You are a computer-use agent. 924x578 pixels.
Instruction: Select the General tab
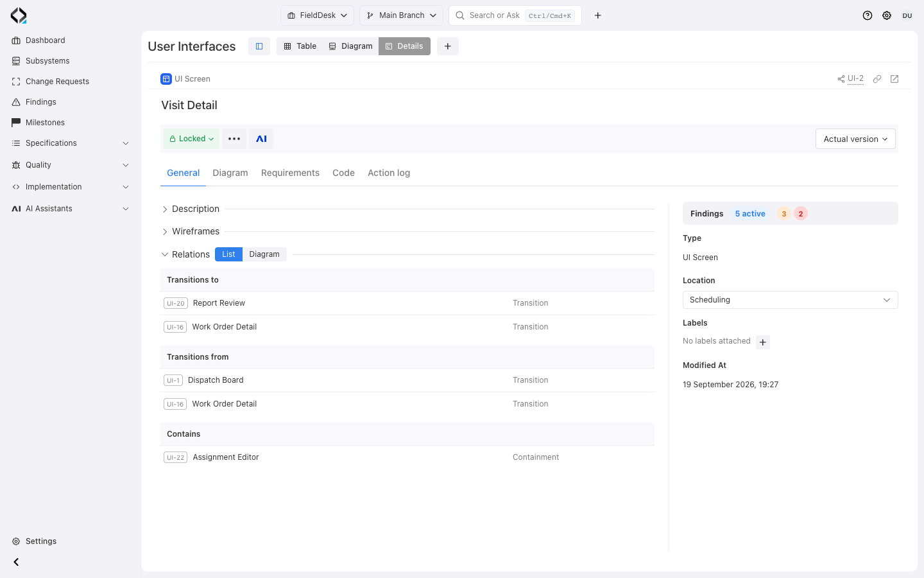pyautogui.click(x=183, y=173)
